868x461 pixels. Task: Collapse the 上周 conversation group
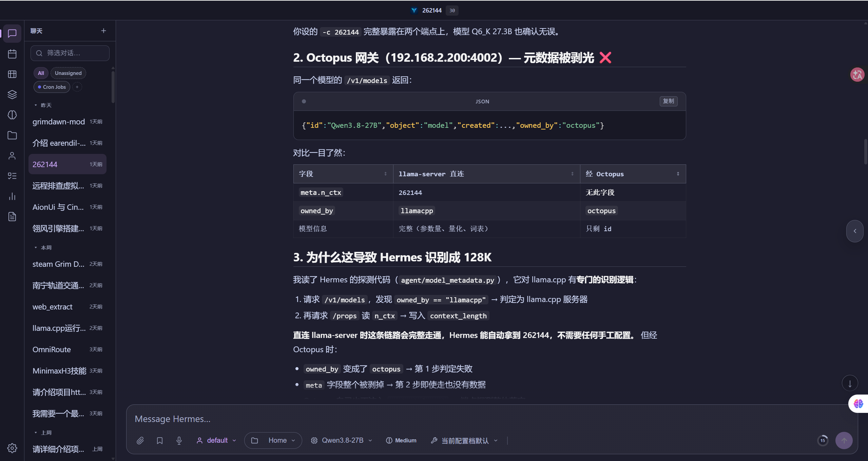[43, 433]
